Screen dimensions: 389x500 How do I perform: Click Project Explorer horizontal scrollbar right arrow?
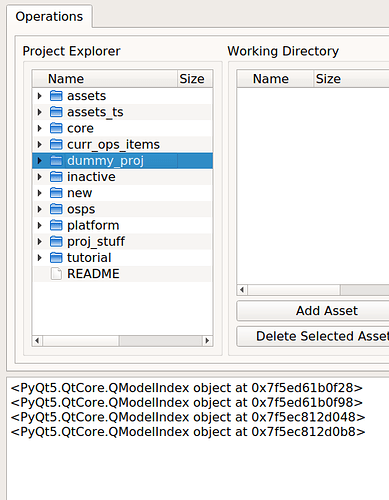[207, 341]
